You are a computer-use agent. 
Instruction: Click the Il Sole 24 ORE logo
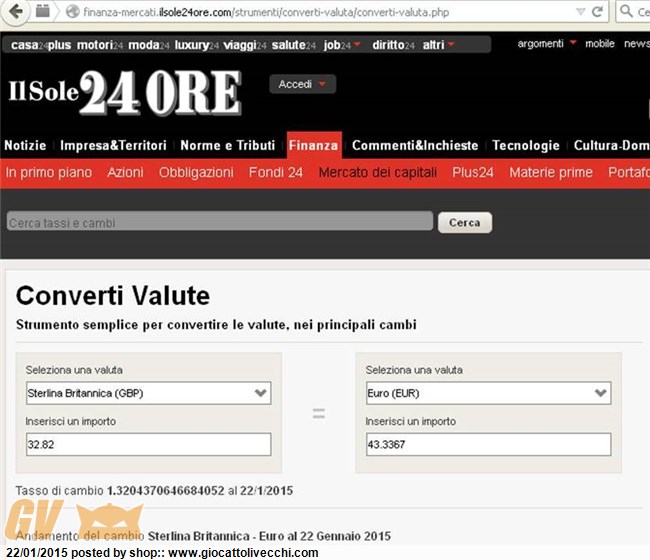click(x=125, y=92)
